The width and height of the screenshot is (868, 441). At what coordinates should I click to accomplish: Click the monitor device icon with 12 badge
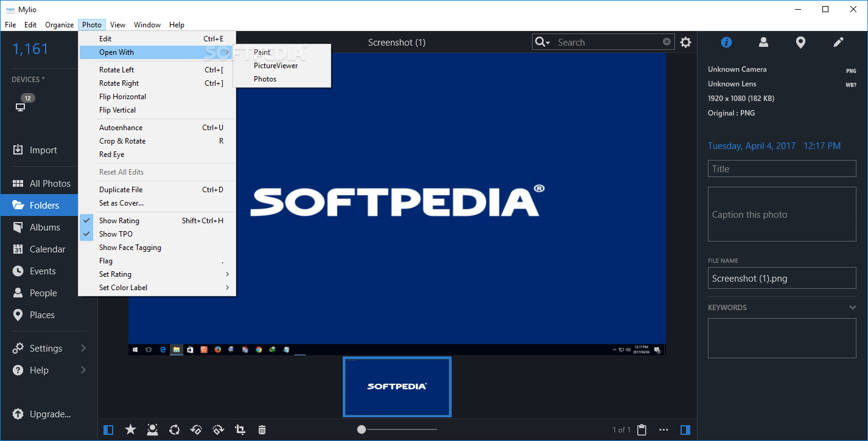pyautogui.click(x=20, y=107)
